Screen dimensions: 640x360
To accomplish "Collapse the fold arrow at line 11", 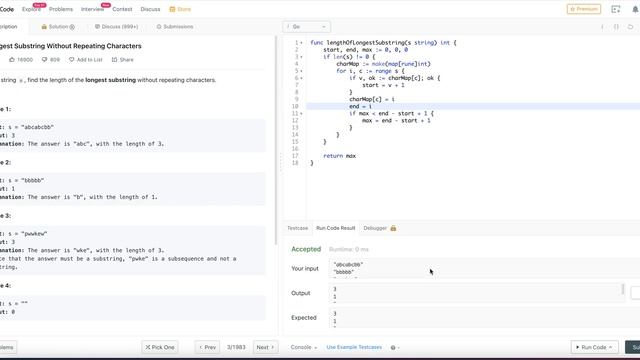I will point(301,113).
